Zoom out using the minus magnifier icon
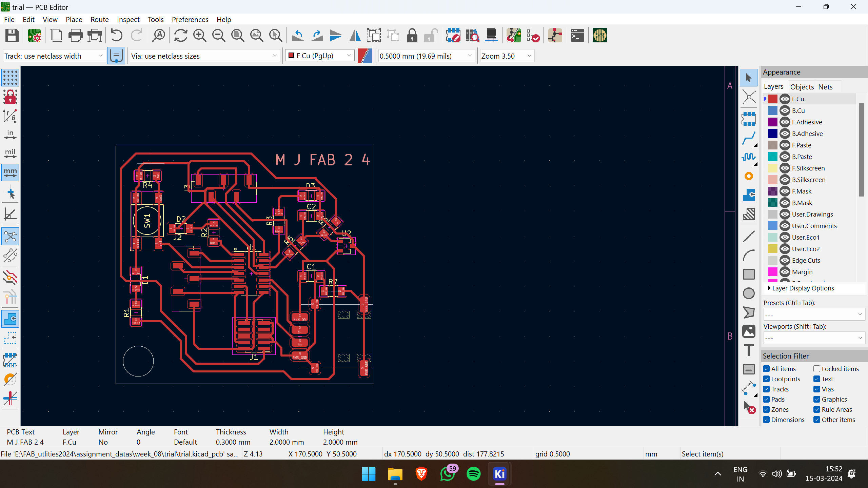868x488 pixels. [219, 35]
